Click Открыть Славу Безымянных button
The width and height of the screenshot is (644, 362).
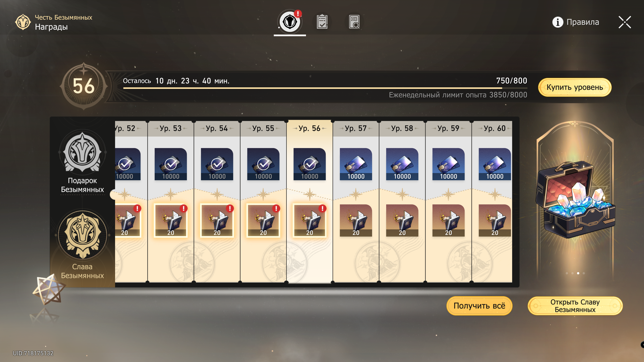pos(575,305)
